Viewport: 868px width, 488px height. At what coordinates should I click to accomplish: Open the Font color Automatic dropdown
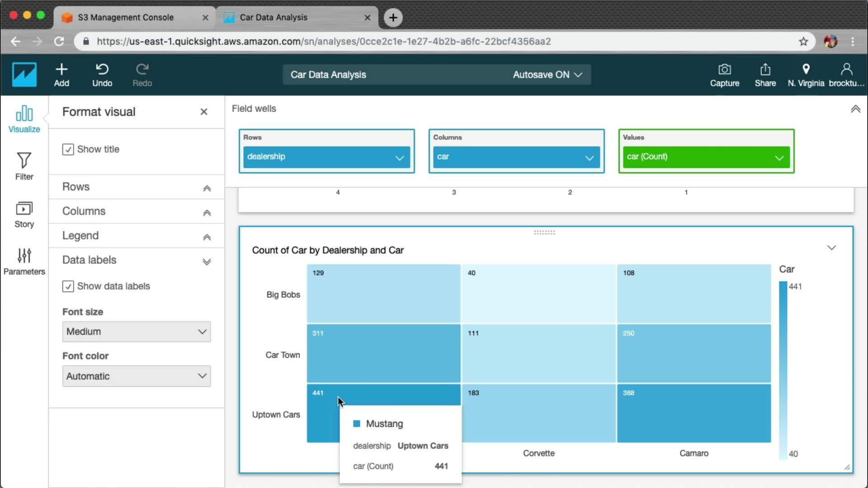click(136, 376)
